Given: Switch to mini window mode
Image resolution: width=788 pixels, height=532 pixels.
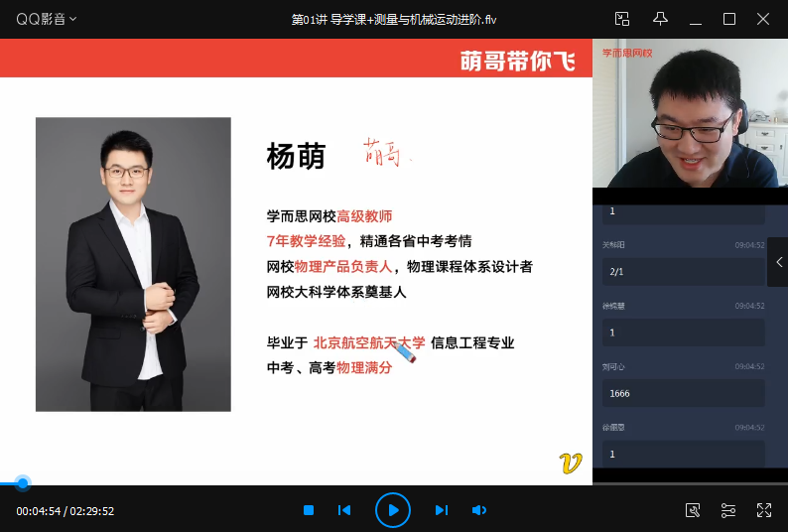Looking at the screenshot, I should 622,19.
